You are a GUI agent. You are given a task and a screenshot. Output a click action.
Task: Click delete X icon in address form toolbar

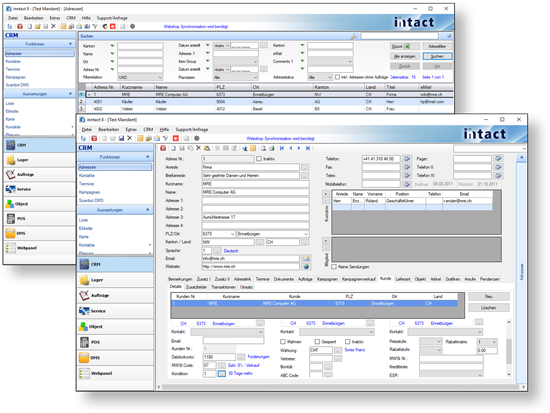(199, 148)
